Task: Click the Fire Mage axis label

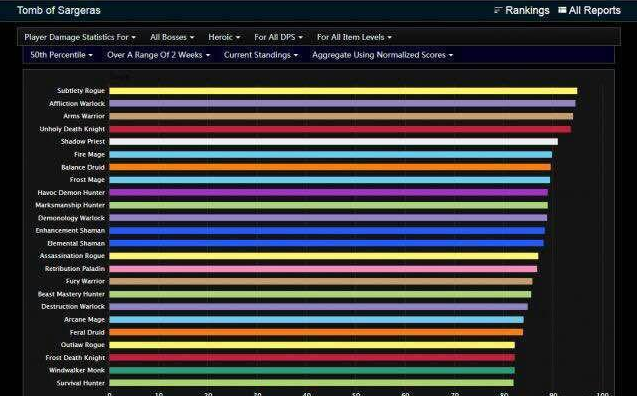Action: pyautogui.click(x=89, y=154)
